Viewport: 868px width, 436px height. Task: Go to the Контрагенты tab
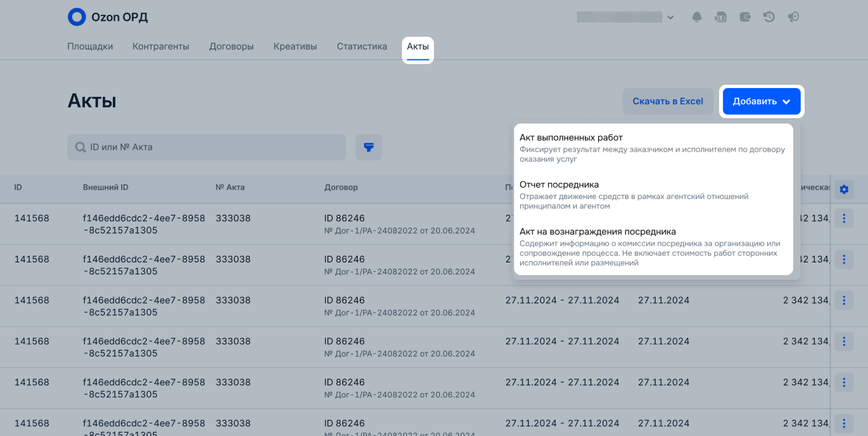(161, 47)
